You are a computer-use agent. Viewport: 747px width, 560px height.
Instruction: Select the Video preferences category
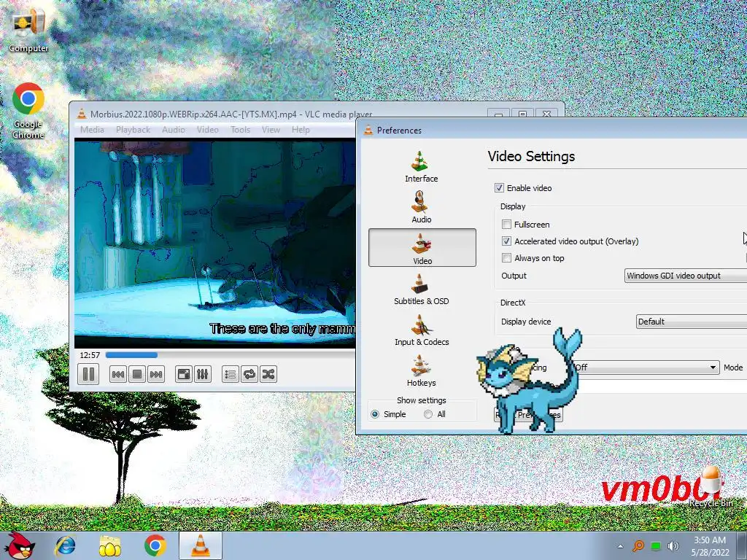click(x=422, y=248)
